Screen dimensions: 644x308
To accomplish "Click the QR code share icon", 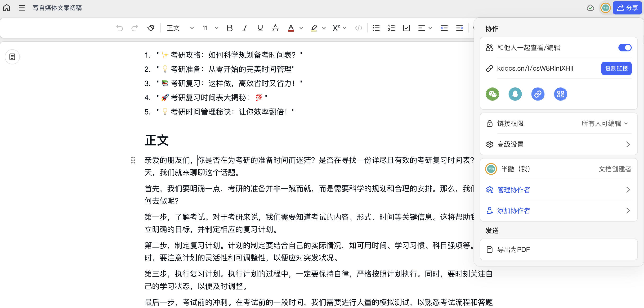I will pyautogui.click(x=560, y=94).
